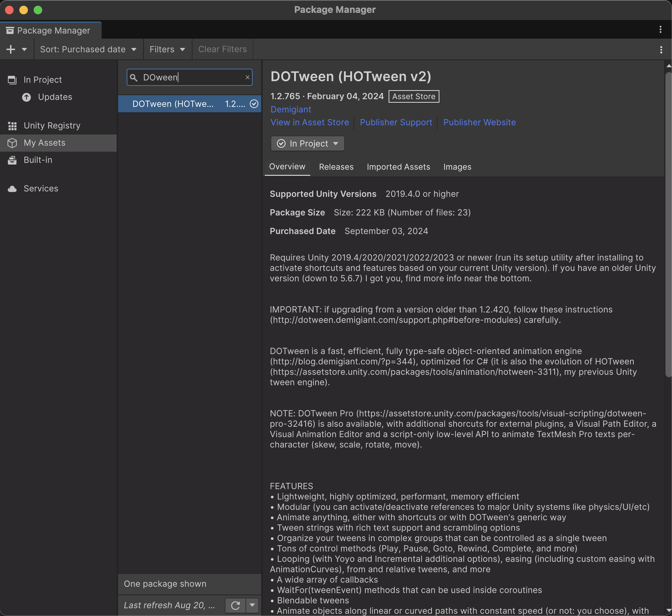Open the Sort: Purchased date dropdown
This screenshot has height=616, width=672.
click(x=88, y=49)
